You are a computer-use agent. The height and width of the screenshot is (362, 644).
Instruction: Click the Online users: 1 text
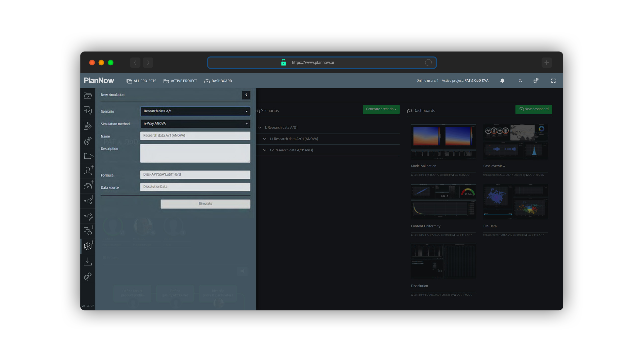pyautogui.click(x=427, y=81)
